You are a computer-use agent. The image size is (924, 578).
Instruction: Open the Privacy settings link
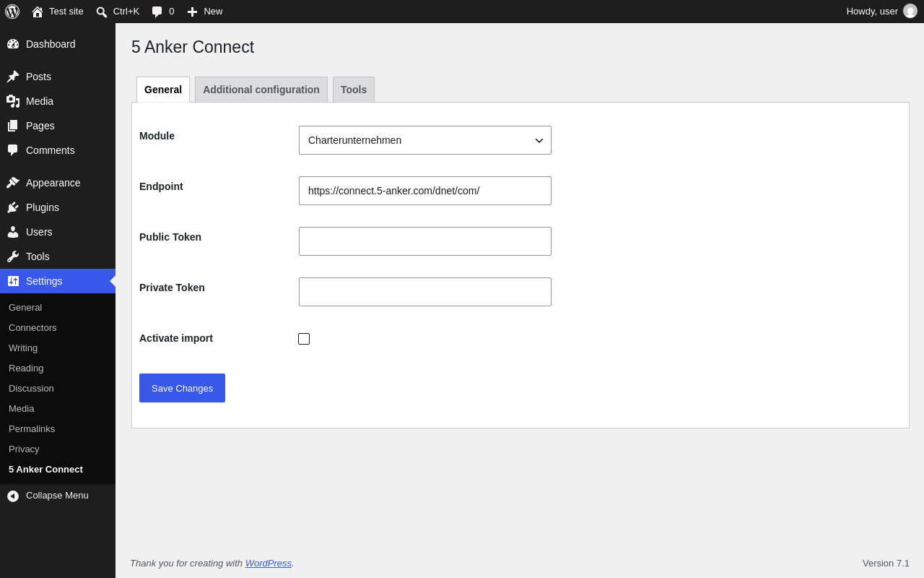coord(24,449)
